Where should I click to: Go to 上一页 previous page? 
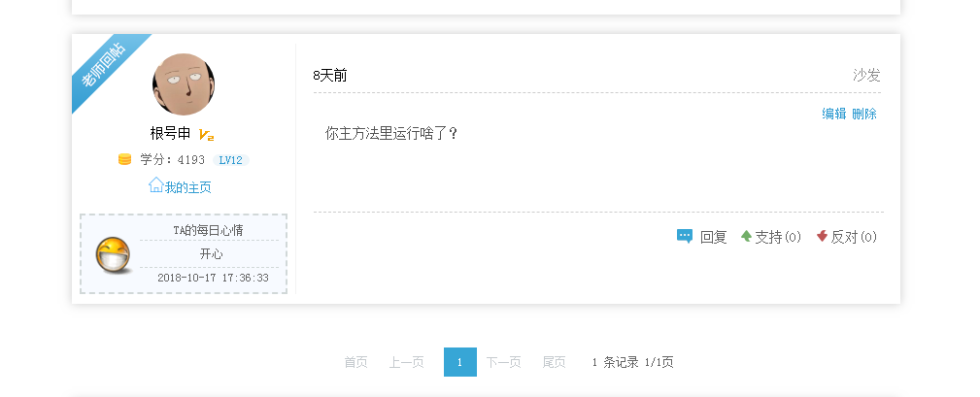click(x=406, y=362)
